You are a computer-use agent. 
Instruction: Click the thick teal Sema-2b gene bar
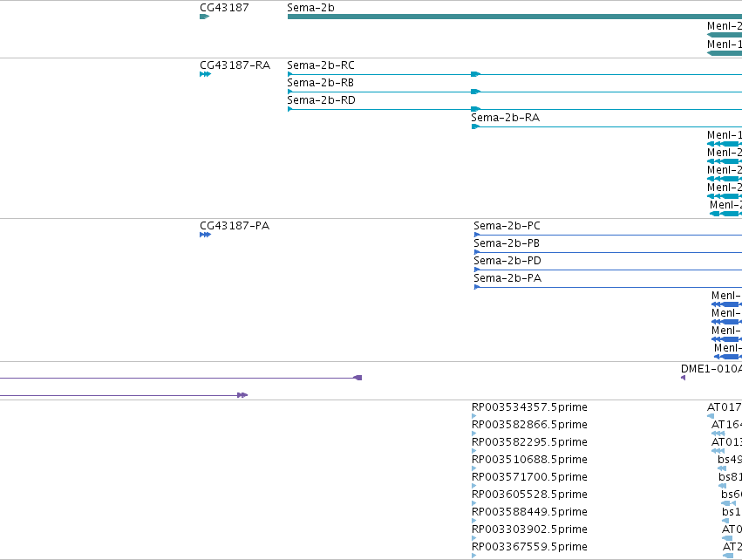point(514,17)
